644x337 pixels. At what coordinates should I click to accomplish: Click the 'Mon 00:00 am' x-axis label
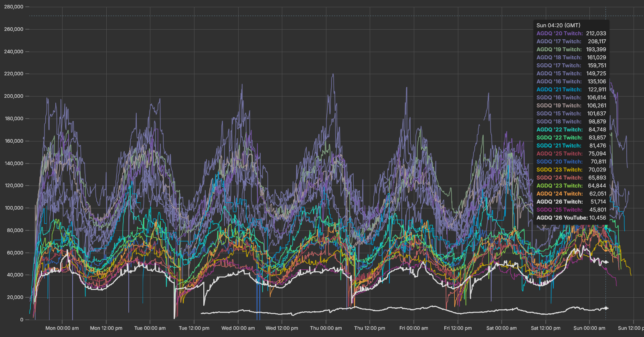pyautogui.click(x=62, y=328)
